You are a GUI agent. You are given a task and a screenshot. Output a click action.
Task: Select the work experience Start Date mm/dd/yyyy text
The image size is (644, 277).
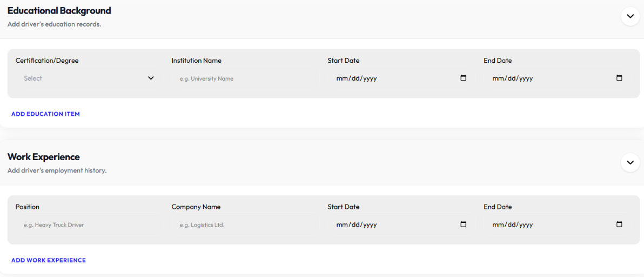coord(357,225)
